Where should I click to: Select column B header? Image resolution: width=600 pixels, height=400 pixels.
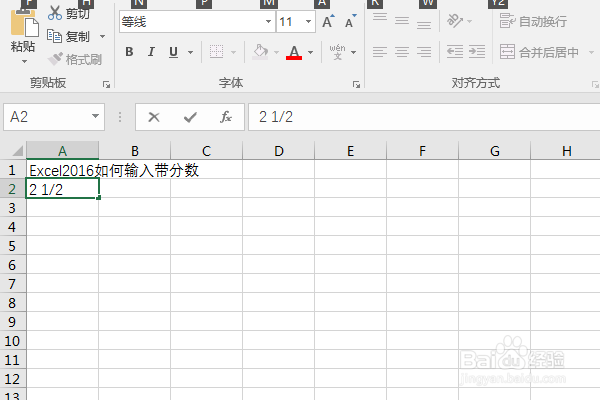point(134,151)
